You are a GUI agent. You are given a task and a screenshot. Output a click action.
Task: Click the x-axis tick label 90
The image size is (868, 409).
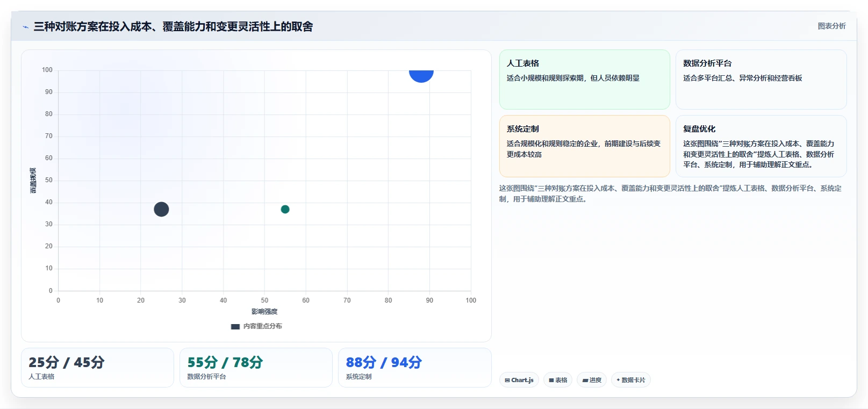(429, 300)
